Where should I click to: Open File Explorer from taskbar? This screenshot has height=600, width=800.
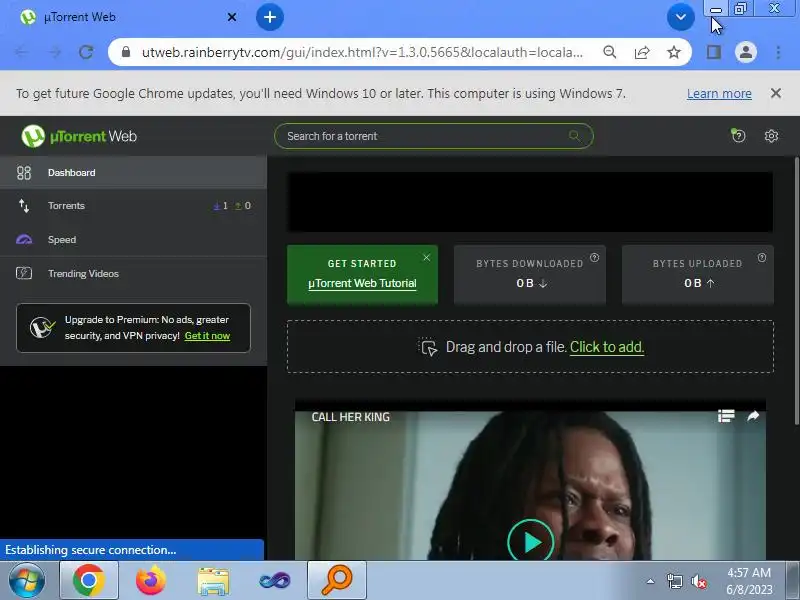pyautogui.click(x=213, y=581)
